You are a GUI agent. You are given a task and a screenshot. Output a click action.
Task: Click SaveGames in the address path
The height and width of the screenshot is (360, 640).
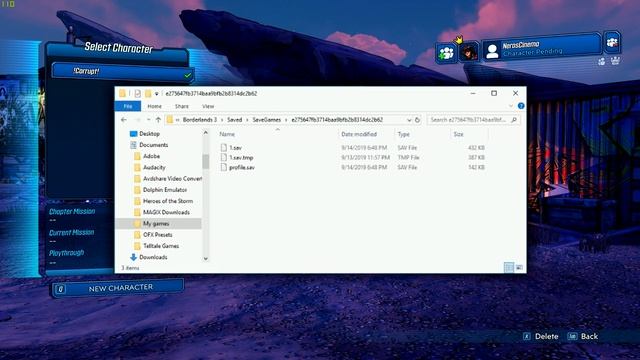(267, 120)
